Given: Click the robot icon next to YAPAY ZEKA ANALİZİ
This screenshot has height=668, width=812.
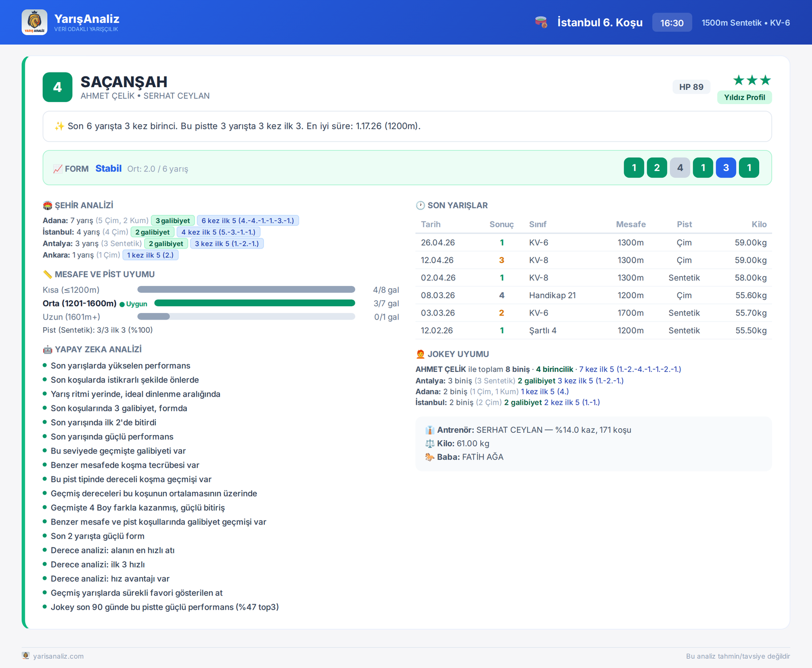Looking at the screenshot, I should (x=48, y=349).
